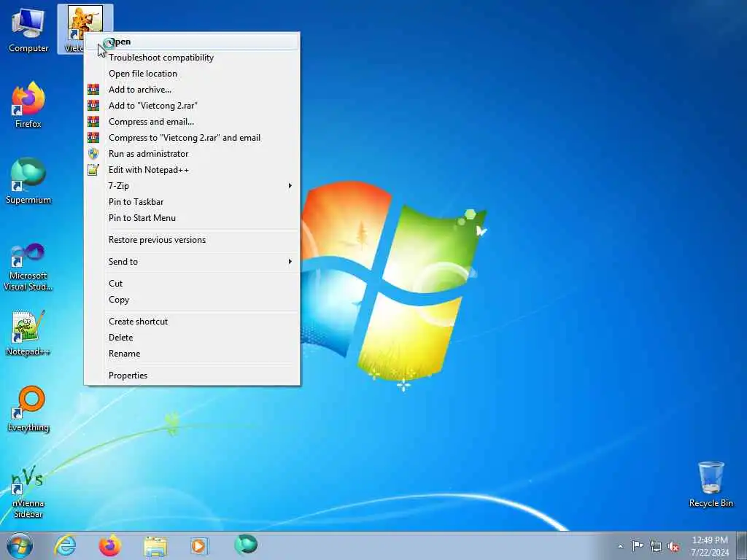The width and height of the screenshot is (747, 560).
Task: Launch Windows Media Player from the taskbar
Action: [x=199, y=545]
